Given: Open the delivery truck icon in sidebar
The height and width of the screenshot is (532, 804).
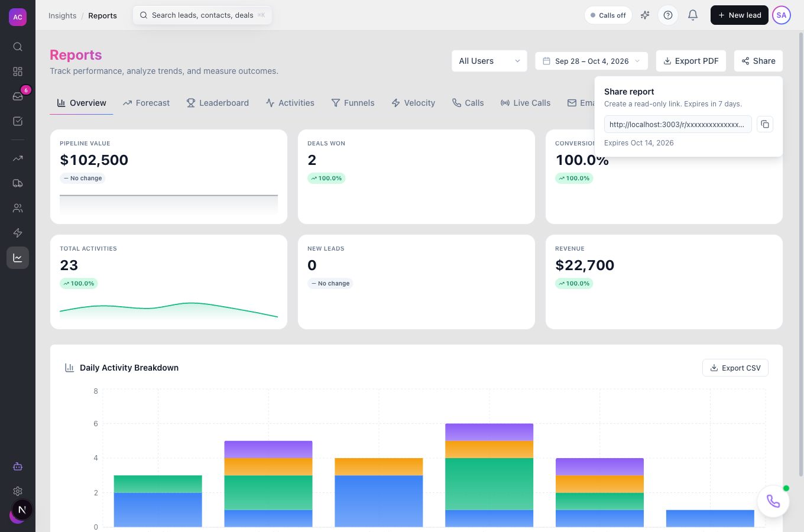Looking at the screenshot, I should [18, 183].
